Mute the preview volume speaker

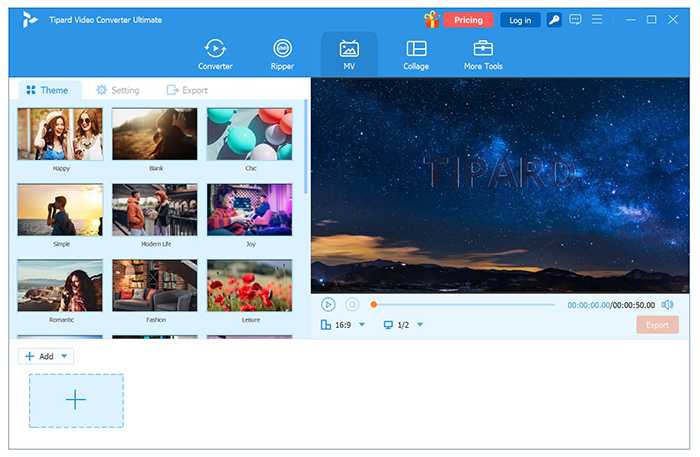(x=667, y=304)
